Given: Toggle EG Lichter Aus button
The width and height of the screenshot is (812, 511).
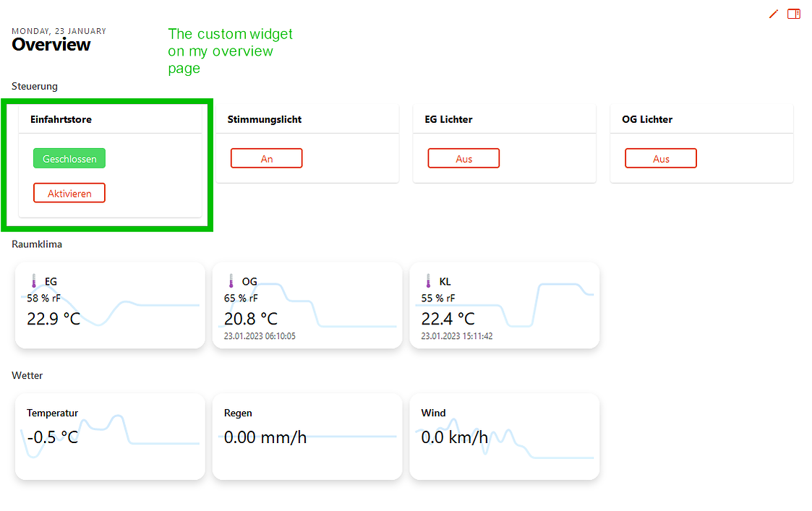Looking at the screenshot, I should click(x=463, y=158).
